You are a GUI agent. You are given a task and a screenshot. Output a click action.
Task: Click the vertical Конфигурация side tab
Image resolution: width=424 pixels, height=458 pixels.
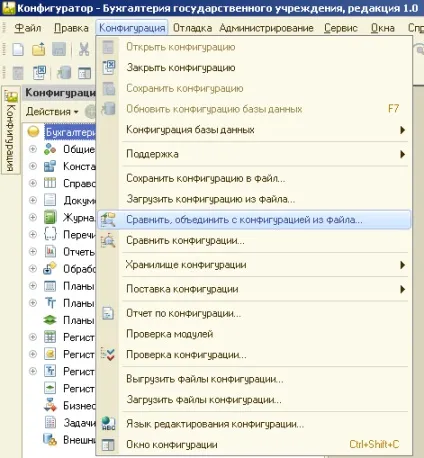11,130
